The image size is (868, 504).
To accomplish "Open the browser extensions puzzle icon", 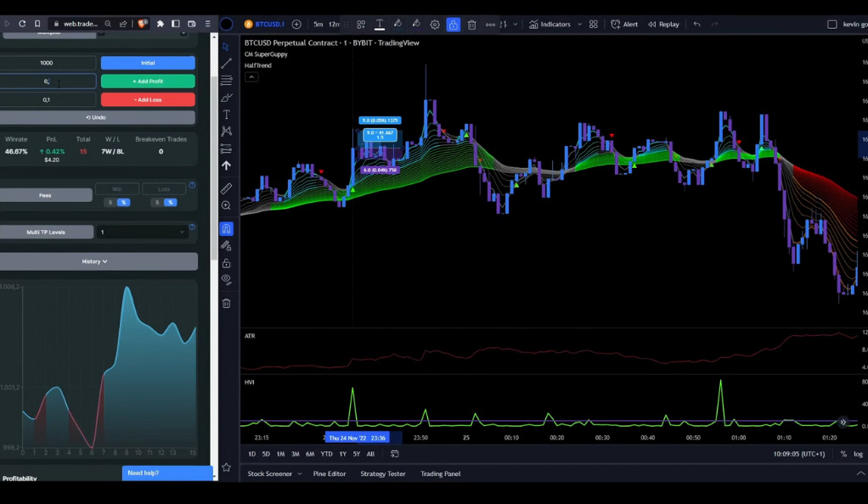I will (x=161, y=24).
